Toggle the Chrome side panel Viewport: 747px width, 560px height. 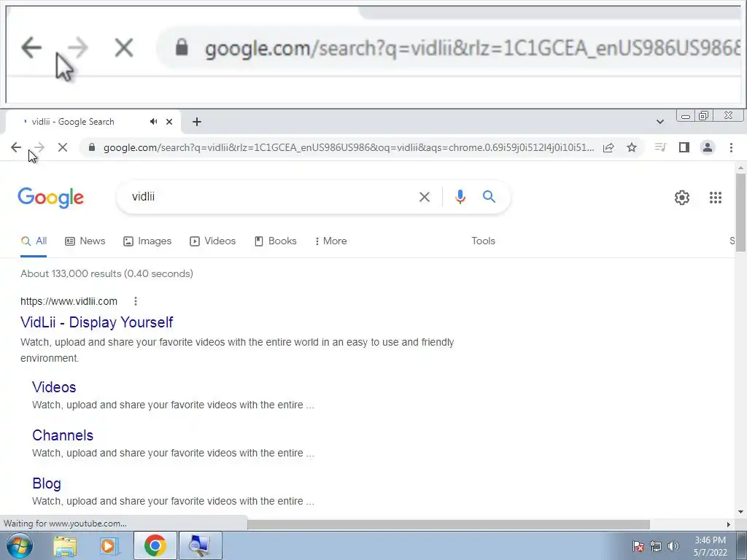pos(684,147)
